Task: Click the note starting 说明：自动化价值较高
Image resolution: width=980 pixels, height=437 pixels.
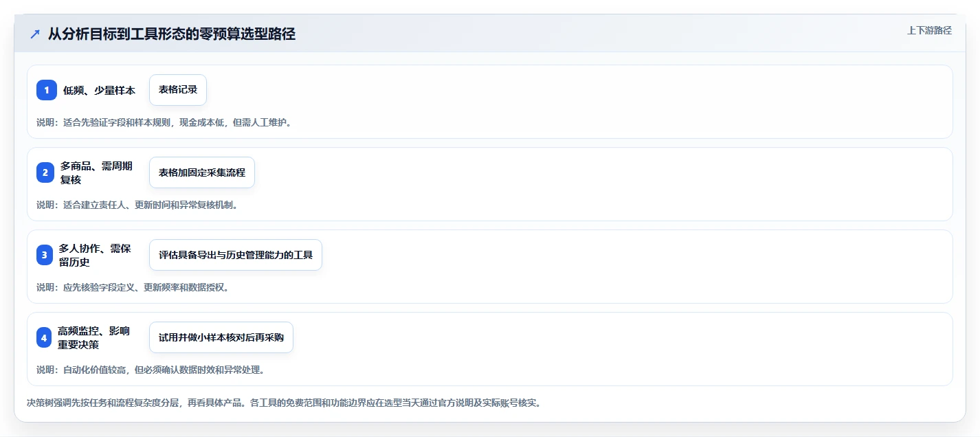Action: [x=151, y=370]
